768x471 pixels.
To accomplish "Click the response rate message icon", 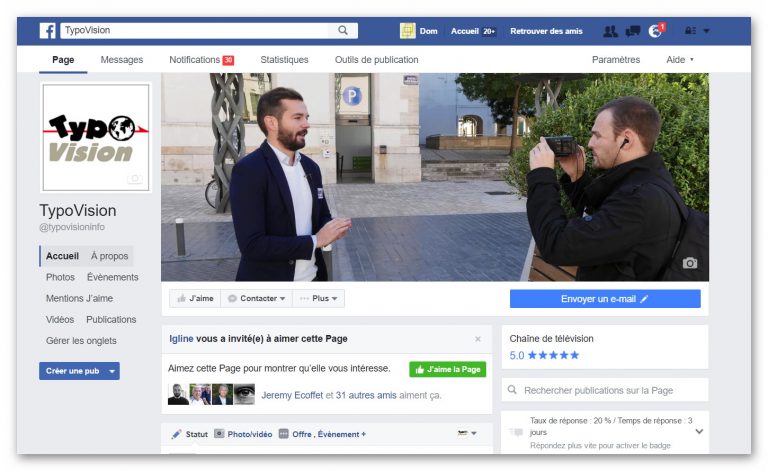I will (516, 432).
